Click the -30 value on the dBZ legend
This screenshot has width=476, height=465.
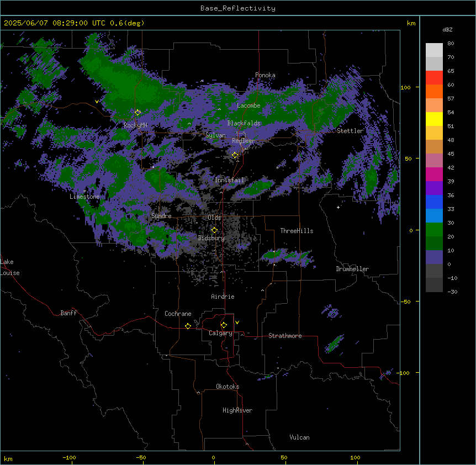[452, 292]
